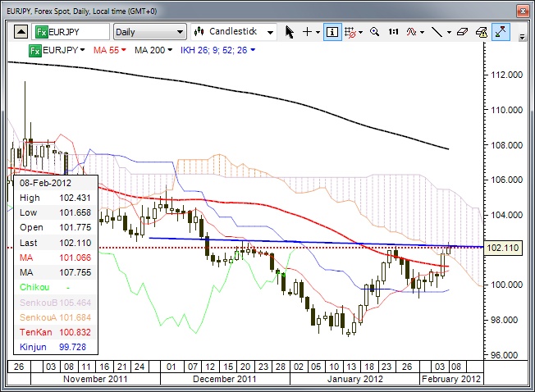Open the grid options dropdown arrow

[361, 32]
